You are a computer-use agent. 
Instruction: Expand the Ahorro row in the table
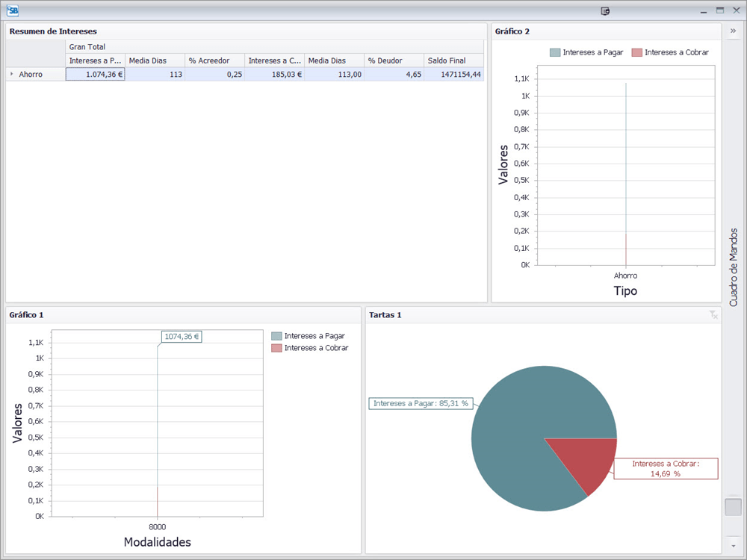[11, 74]
